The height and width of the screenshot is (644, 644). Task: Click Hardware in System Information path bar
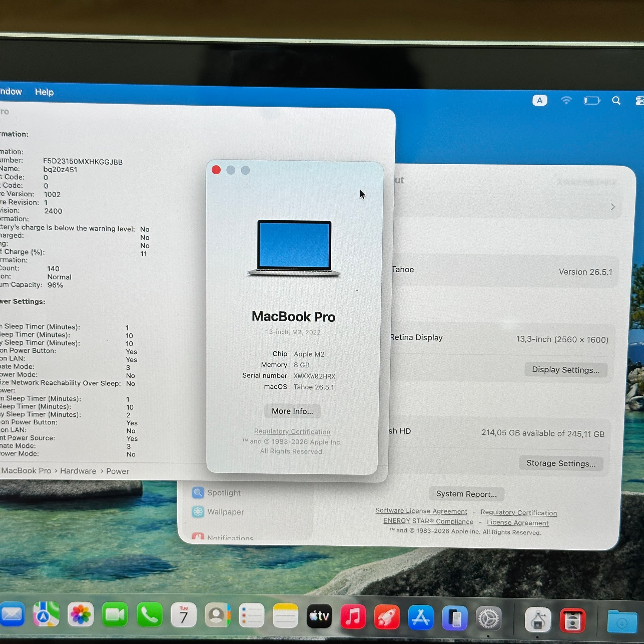(x=78, y=471)
